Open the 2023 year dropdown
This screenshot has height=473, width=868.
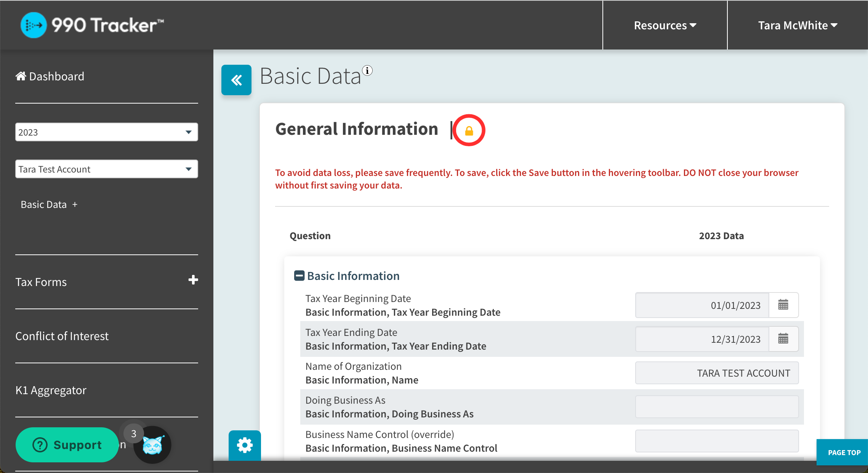coord(106,132)
